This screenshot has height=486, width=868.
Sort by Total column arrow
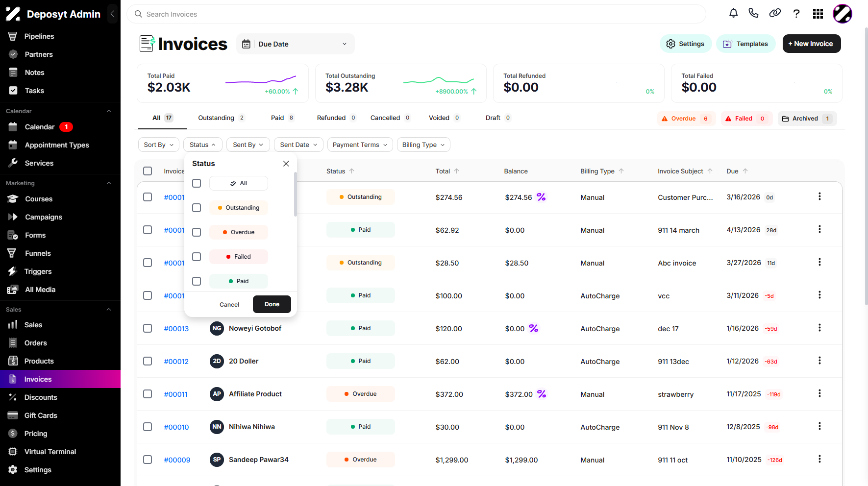click(457, 171)
